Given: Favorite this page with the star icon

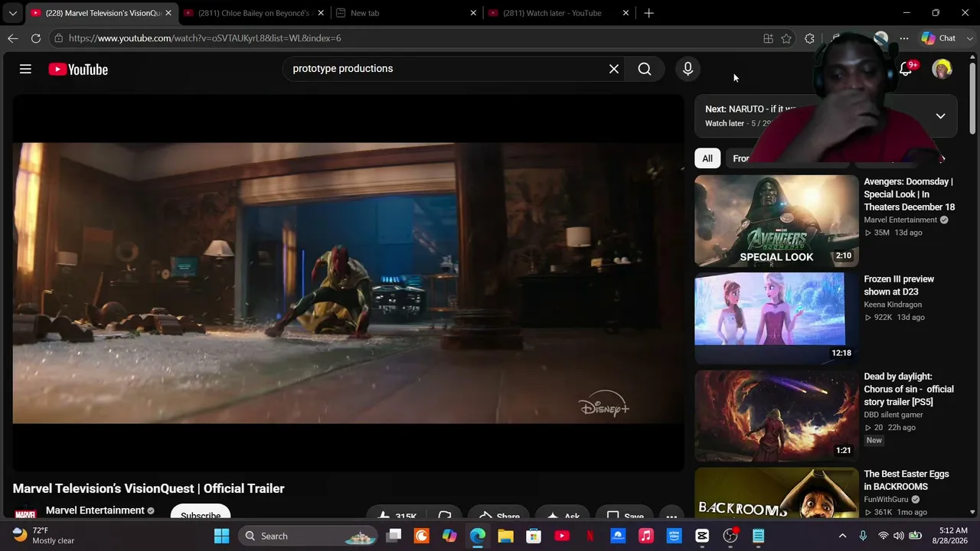Looking at the screenshot, I should [786, 38].
